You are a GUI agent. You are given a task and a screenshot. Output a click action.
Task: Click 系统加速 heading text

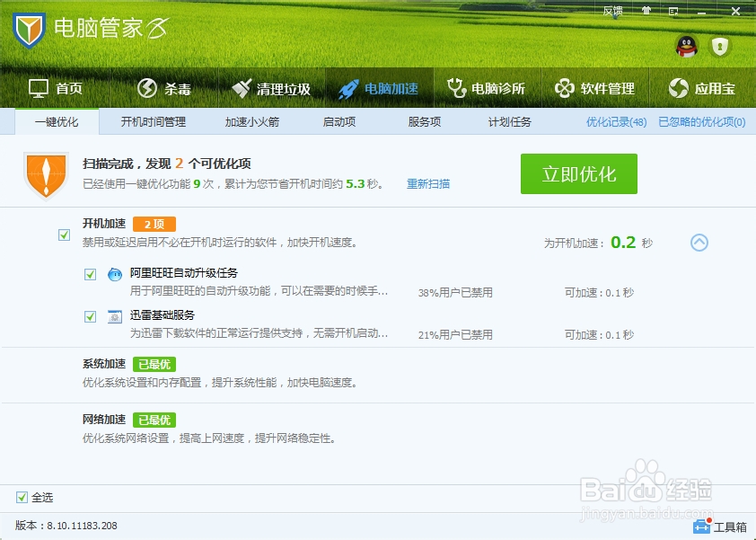tap(104, 363)
